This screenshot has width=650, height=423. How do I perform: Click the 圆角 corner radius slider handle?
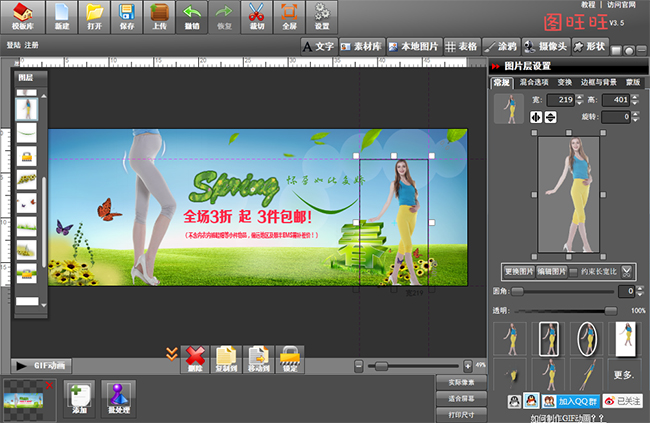coord(517,292)
